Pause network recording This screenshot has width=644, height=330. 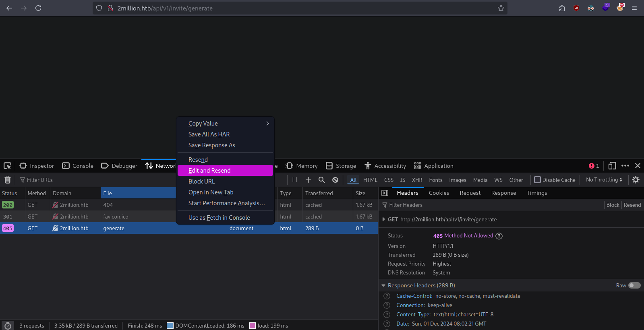[294, 180]
